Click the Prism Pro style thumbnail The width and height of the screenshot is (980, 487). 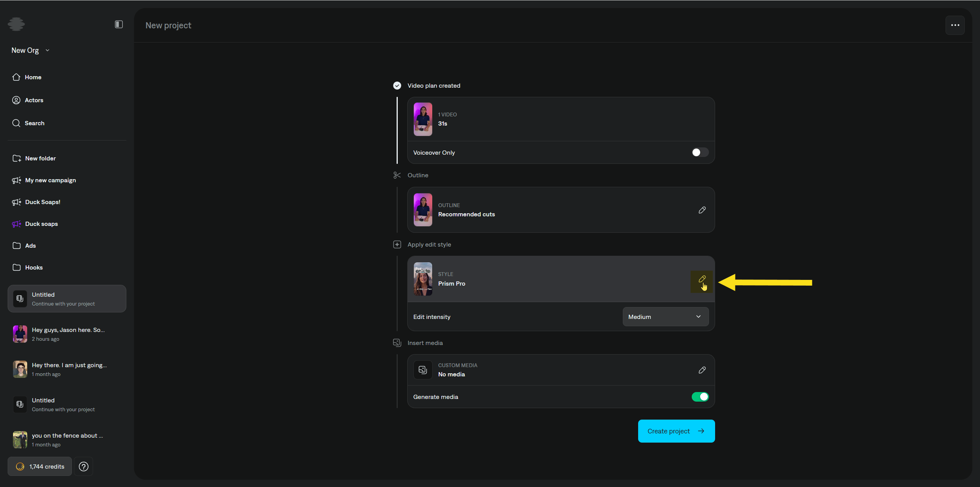[x=423, y=279]
